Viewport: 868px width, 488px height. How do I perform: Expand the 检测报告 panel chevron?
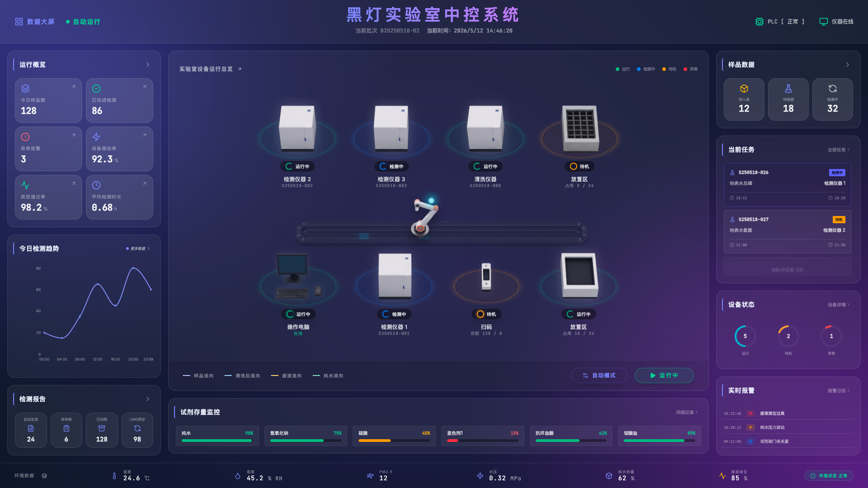(x=148, y=399)
